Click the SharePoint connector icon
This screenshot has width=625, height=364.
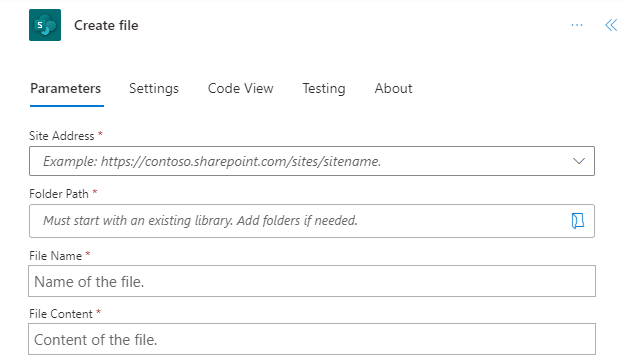pos(45,25)
